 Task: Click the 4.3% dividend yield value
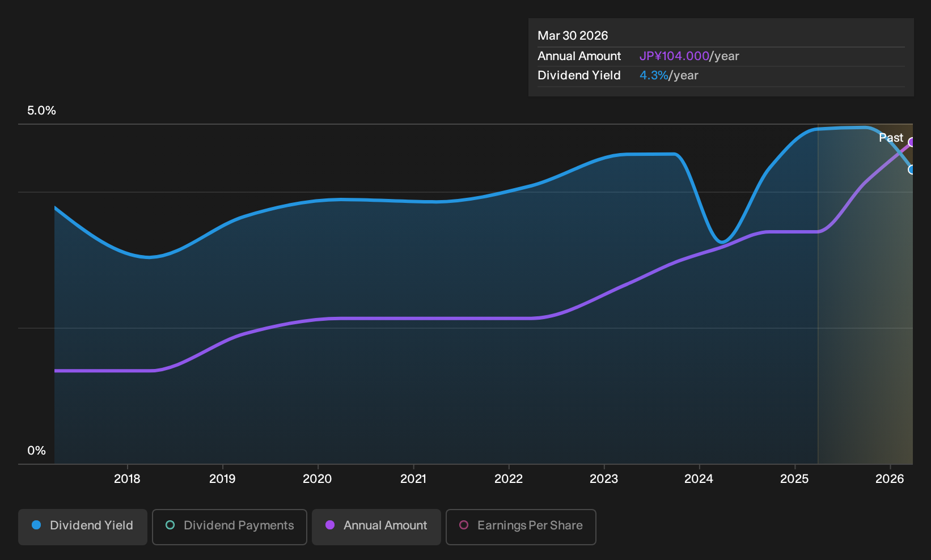(654, 75)
